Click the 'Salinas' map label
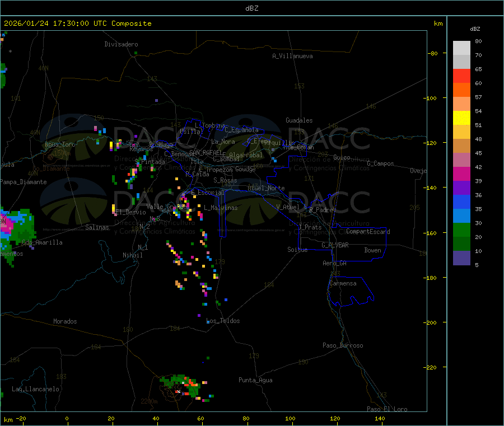The image size is (504, 426). [x=97, y=227]
